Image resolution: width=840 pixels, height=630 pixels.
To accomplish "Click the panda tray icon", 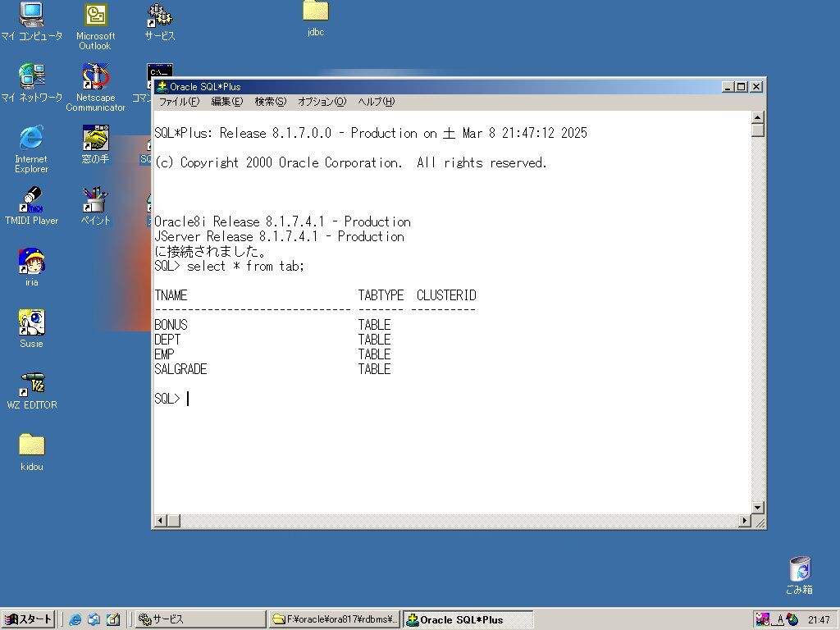I will (x=762, y=620).
